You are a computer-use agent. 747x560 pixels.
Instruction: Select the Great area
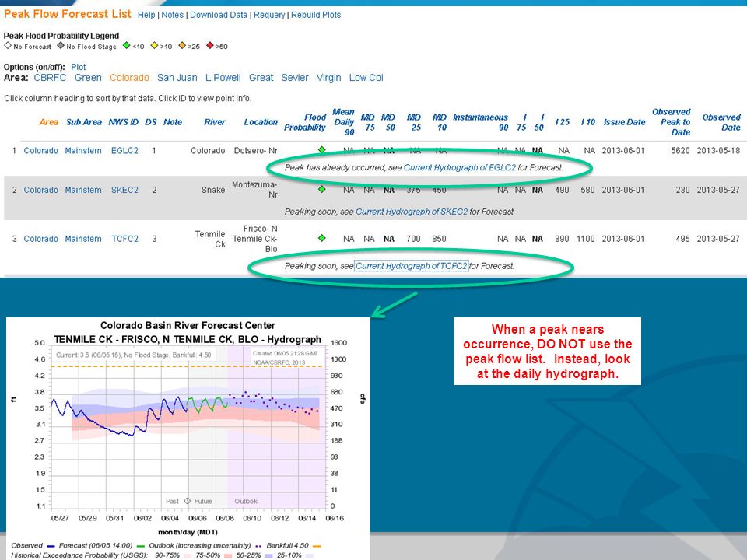pyautogui.click(x=261, y=78)
